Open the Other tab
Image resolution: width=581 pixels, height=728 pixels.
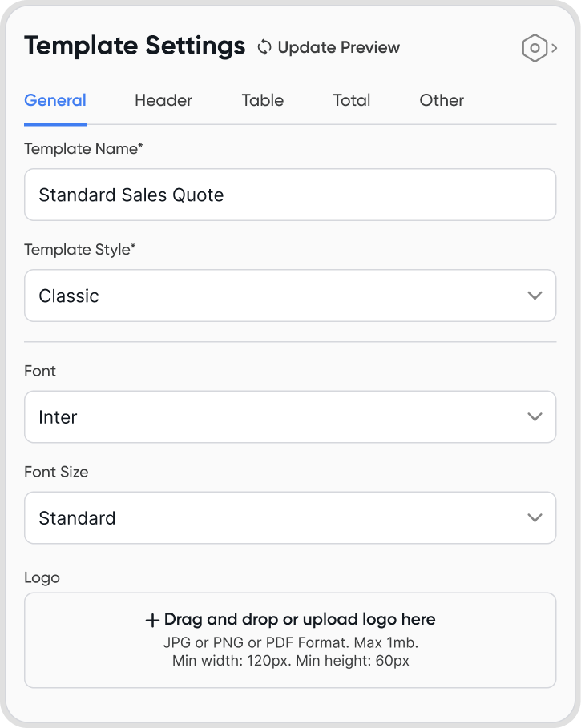click(442, 101)
